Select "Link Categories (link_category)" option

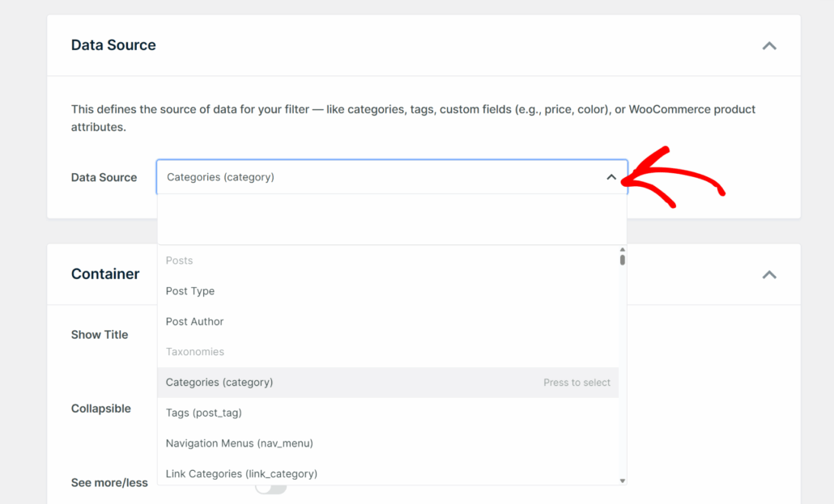coord(240,473)
